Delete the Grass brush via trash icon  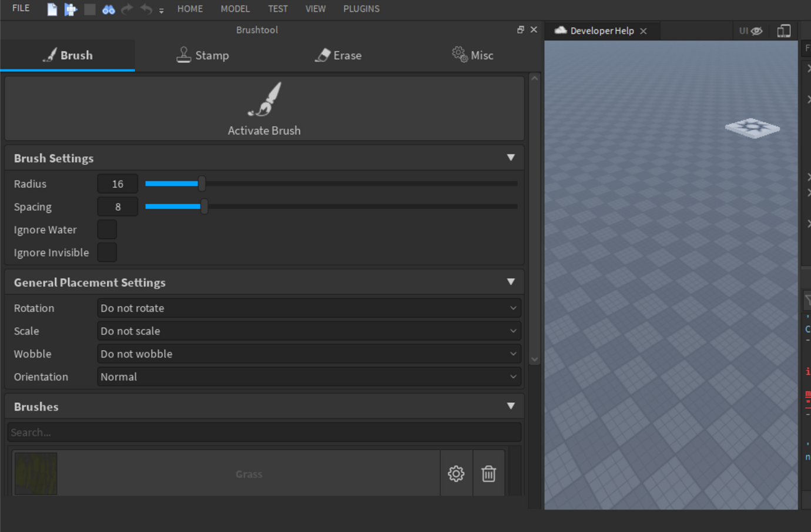[x=488, y=473]
